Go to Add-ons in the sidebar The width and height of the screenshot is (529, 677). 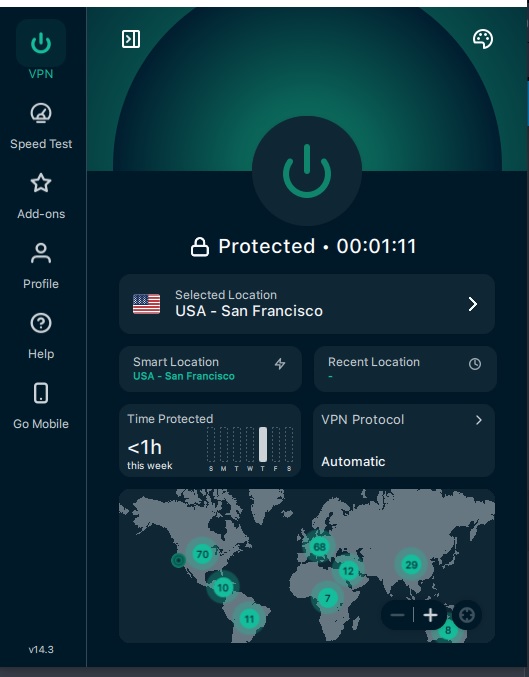click(41, 196)
